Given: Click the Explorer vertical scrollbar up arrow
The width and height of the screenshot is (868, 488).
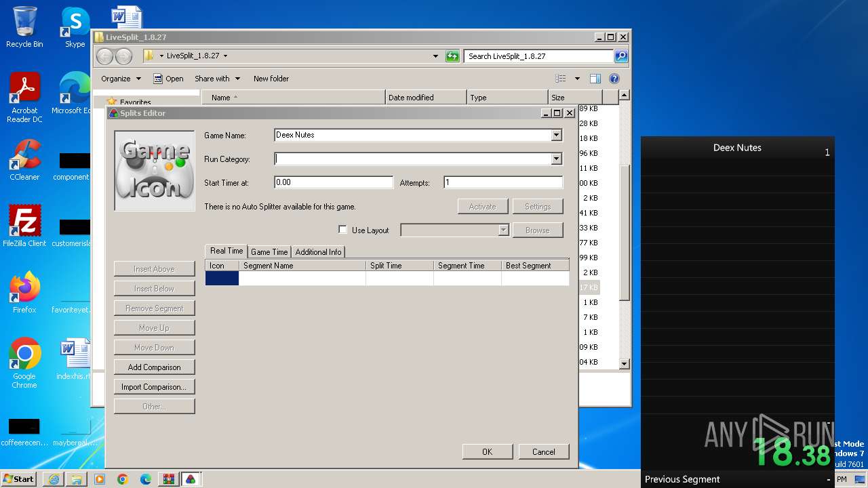Looking at the screenshot, I should click(x=625, y=96).
